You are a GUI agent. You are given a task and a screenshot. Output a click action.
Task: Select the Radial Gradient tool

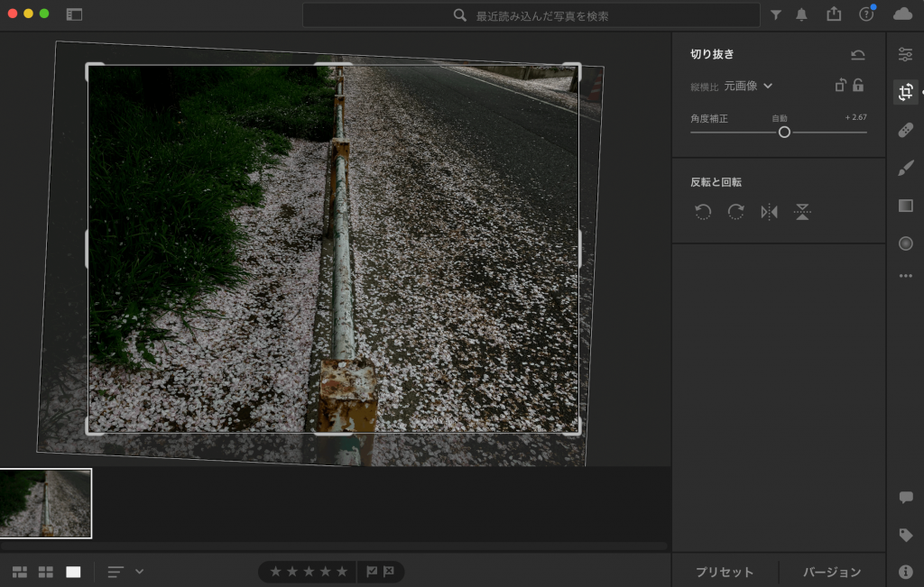point(906,243)
